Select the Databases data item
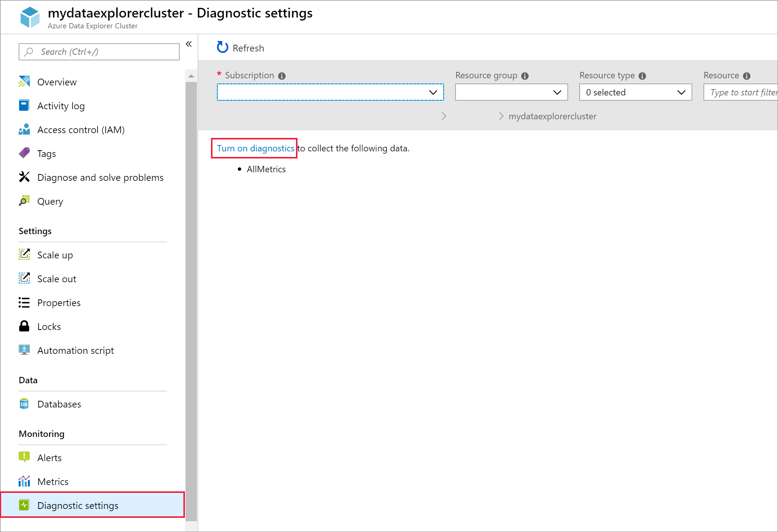The width and height of the screenshot is (778, 532). pos(59,404)
